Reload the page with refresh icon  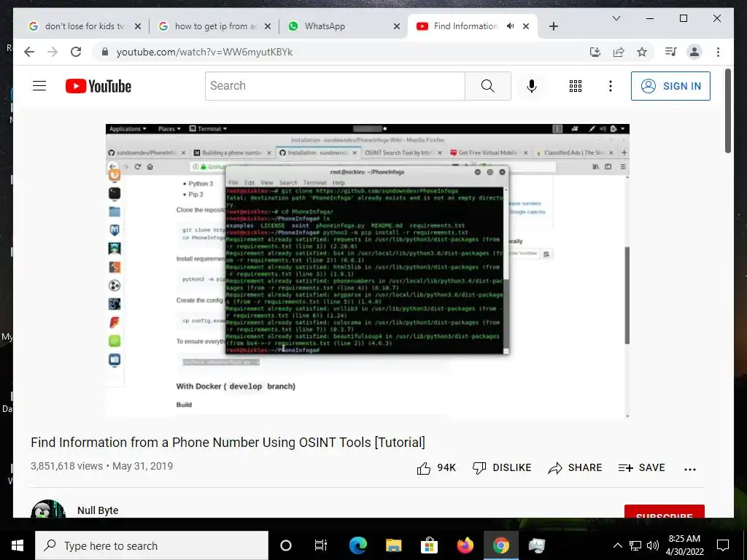click(x=76, y=52)
